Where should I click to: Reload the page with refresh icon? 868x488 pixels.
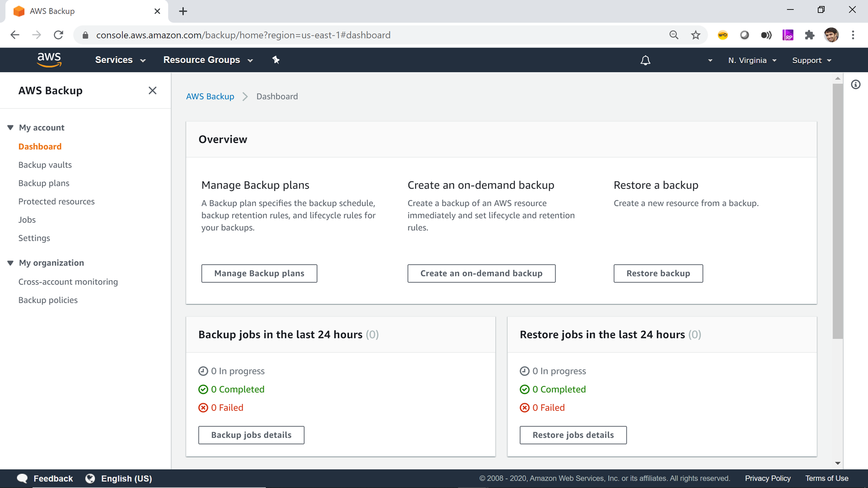59,35
